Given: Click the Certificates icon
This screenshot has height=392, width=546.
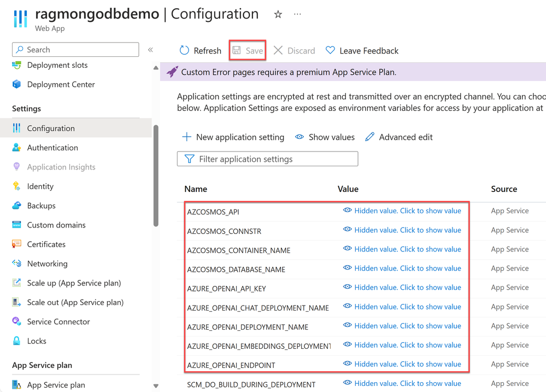Looking at the screenshot, I should [16, 244].
